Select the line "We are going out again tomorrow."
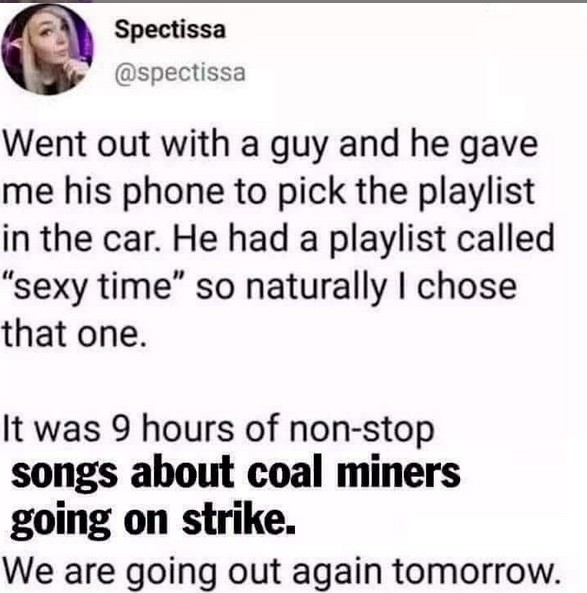This screenshot has height=593, width=587. [281, 571]
